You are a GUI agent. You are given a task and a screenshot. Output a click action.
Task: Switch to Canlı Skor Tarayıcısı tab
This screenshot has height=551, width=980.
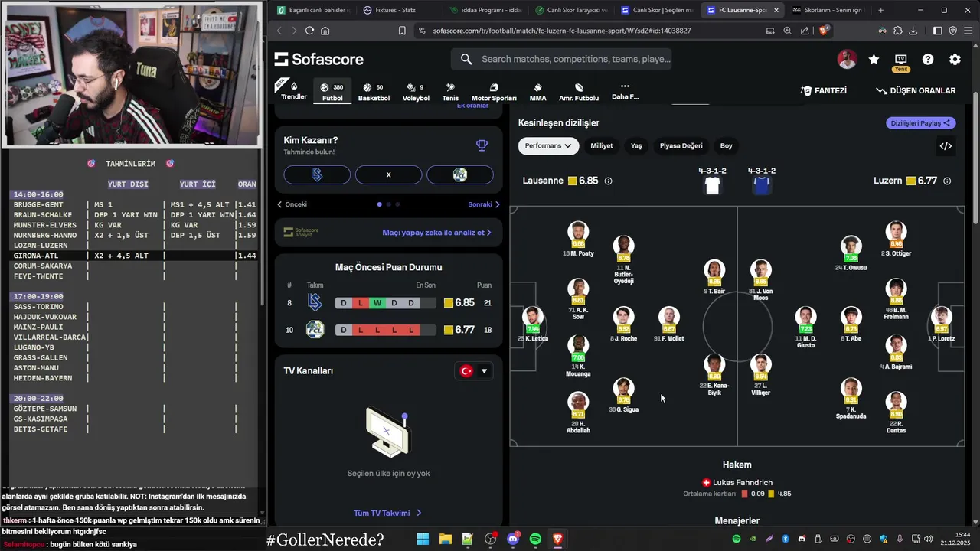pos(570,10)
